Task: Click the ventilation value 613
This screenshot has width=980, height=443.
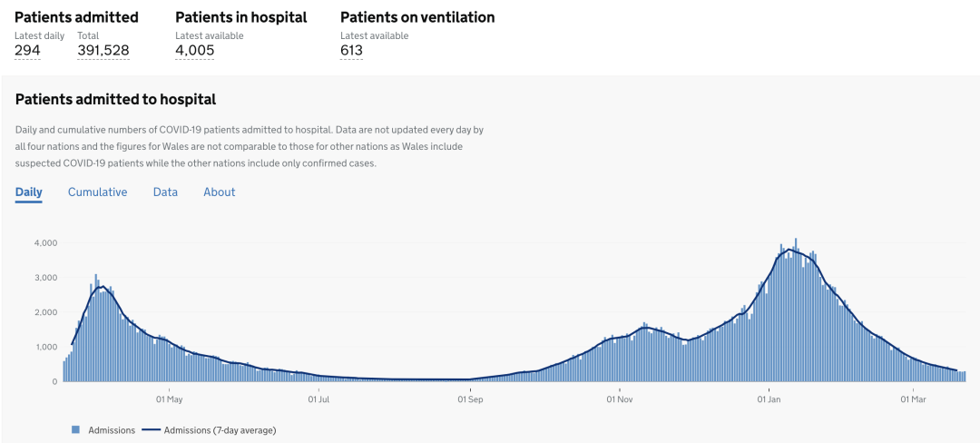Action: 351,51
